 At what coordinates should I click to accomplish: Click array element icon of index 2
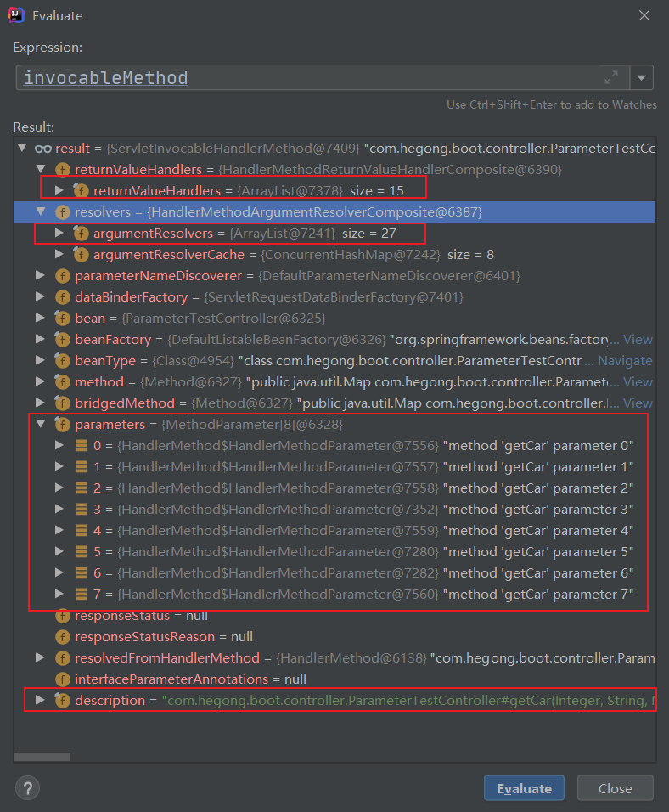pos(82,488)
